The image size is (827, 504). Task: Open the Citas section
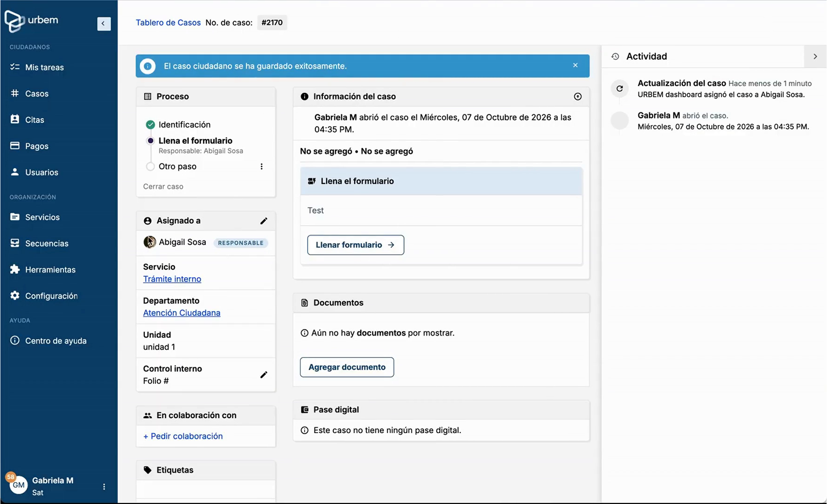[35, 119]
